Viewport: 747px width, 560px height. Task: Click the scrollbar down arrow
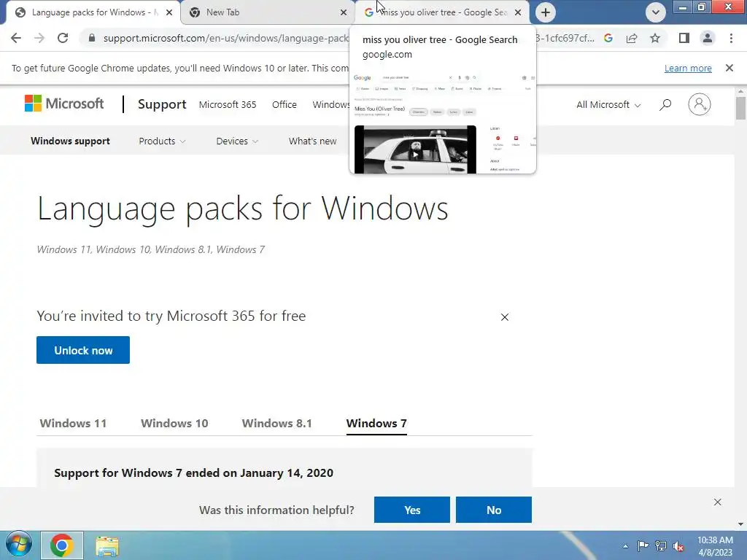740,524
